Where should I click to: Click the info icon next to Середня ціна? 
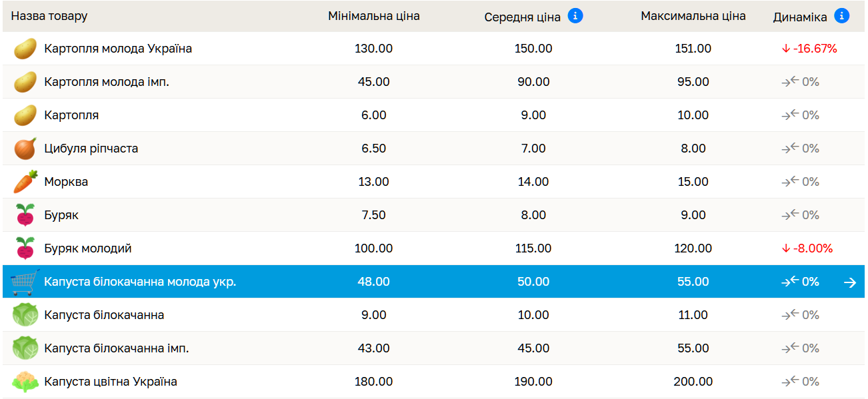pos(575,15)
